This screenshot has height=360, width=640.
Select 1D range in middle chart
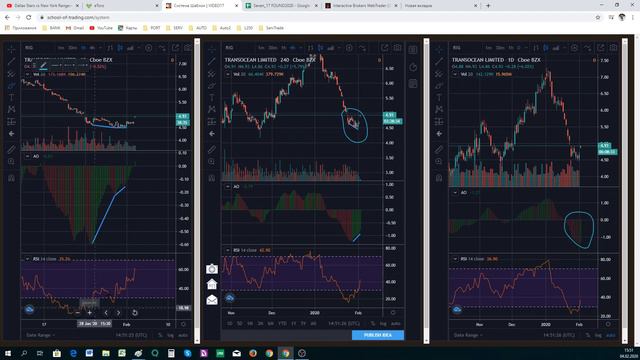229,323
